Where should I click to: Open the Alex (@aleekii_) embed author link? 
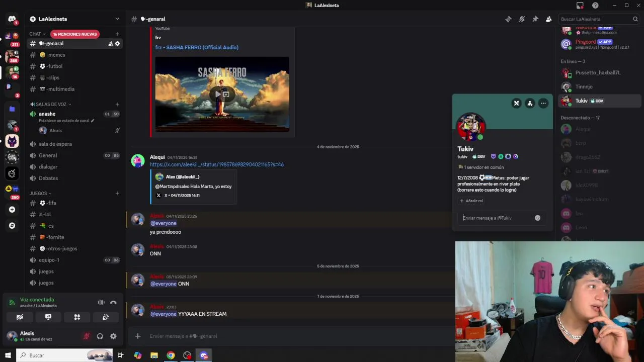[183, 177]
